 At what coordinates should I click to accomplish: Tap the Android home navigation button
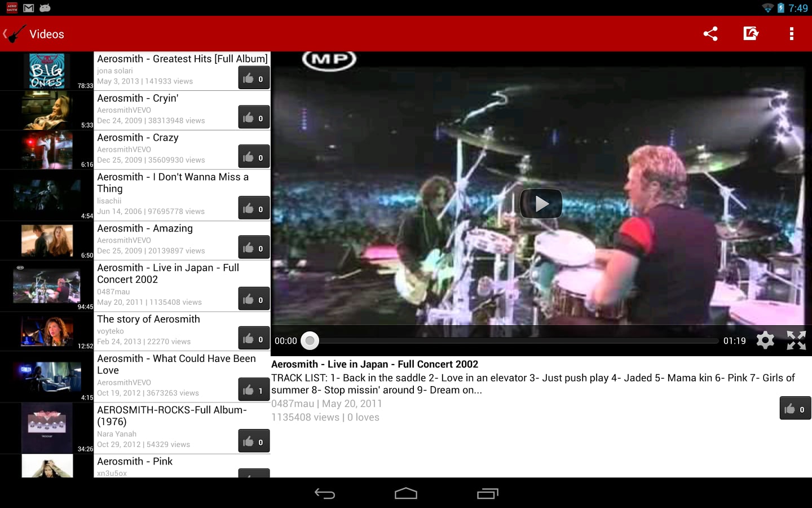point(406,494)
